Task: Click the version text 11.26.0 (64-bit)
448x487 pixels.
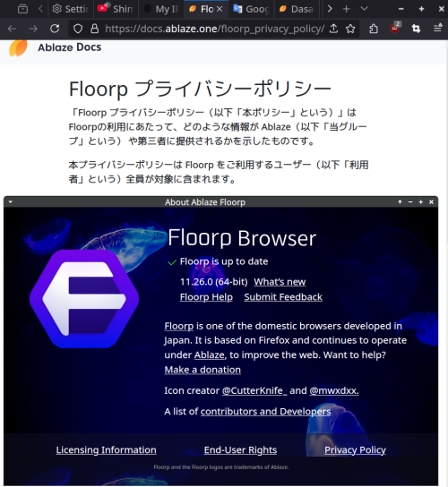Action: point(213,282)
